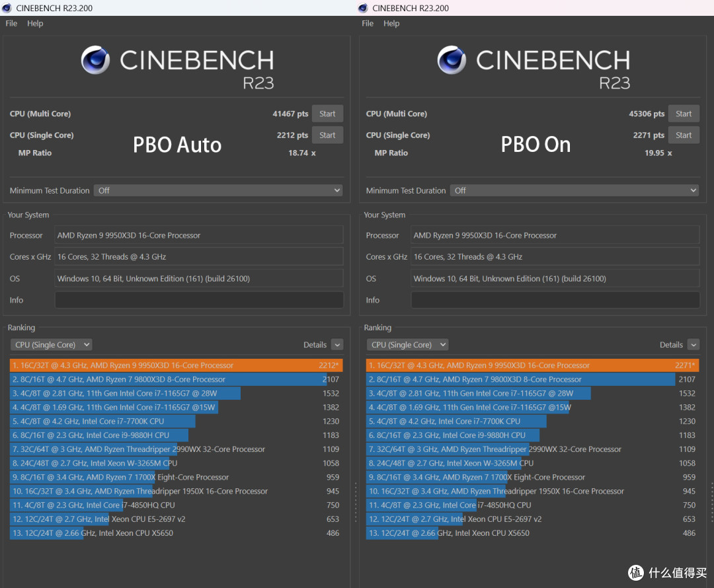Select Xeon X5650 row in left ranking

coord(177,533)
